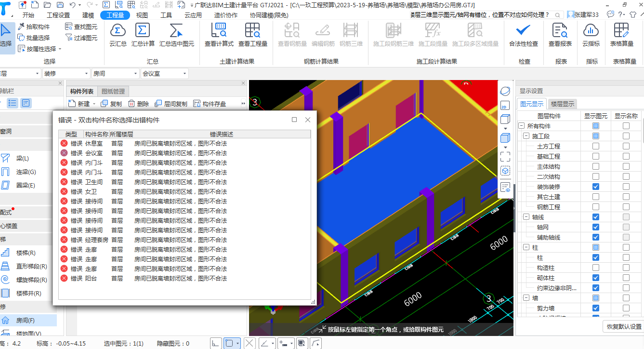This screenshot has width=644, height=349.
Task: Open the 云应用 ribbon tab
Action: [193, 15]
